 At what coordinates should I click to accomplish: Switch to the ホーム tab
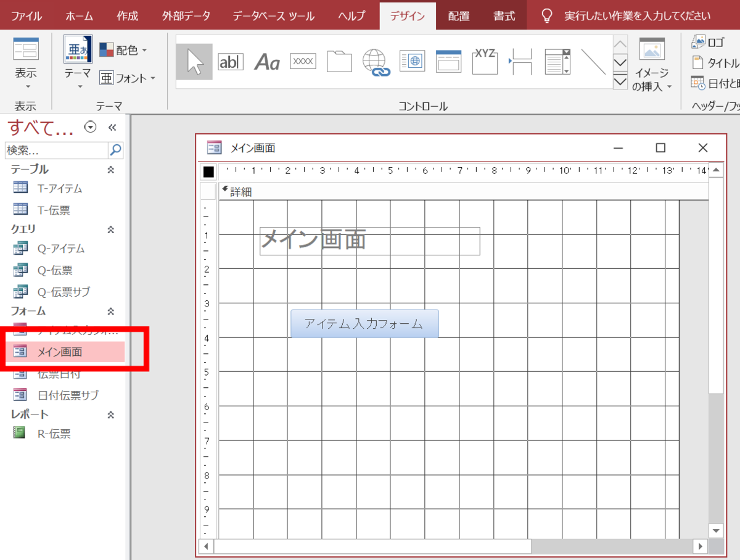[80, 16]
